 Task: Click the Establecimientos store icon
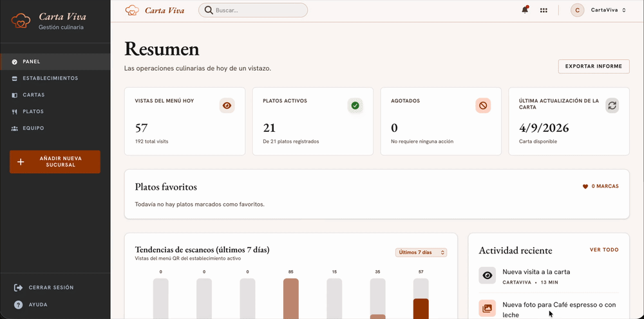[x=15, y=78]
